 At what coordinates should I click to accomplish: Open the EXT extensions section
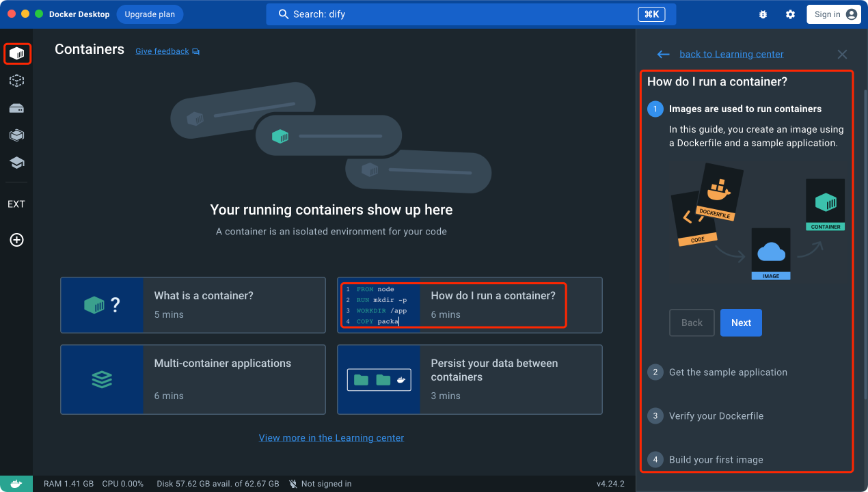16,204
